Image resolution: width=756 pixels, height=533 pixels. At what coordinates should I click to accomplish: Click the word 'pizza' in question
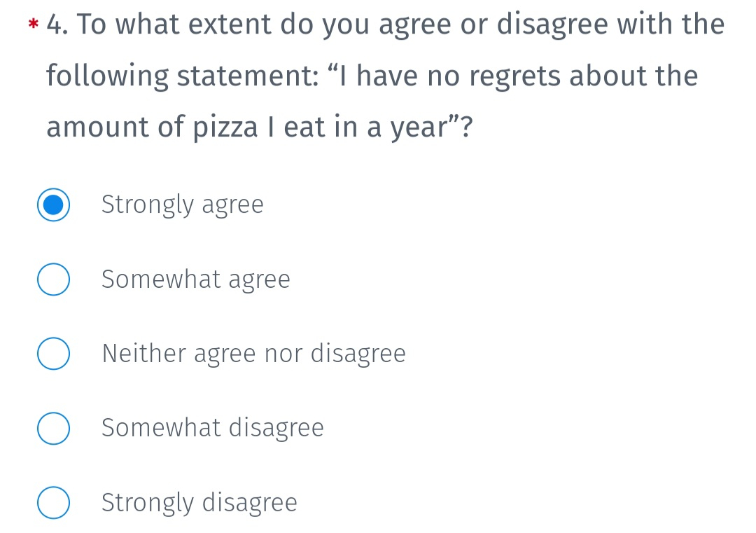[225, 128]
